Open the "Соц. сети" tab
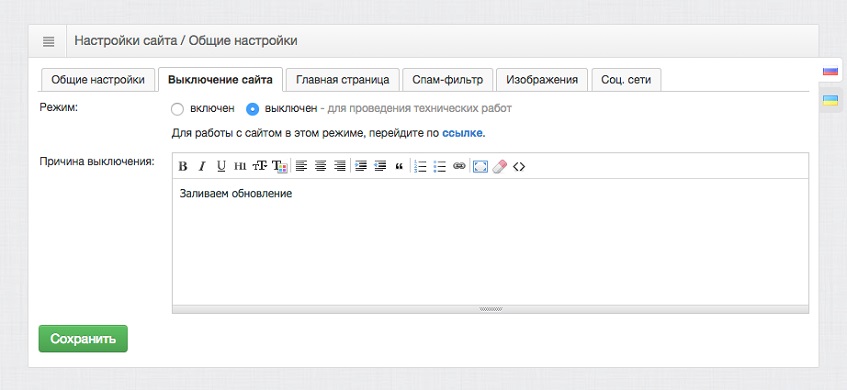Image resolution: width=847 pixels, height=390 pixels. [x=626, y=80]
